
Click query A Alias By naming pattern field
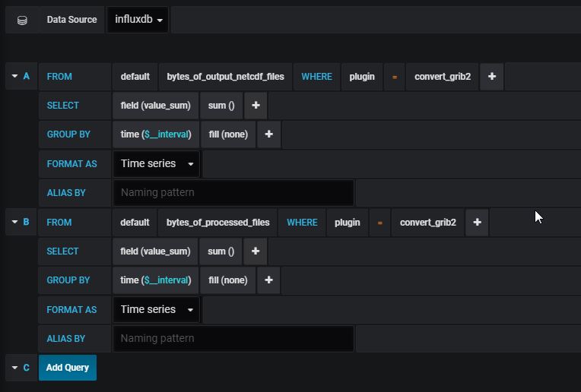point(233,193)
